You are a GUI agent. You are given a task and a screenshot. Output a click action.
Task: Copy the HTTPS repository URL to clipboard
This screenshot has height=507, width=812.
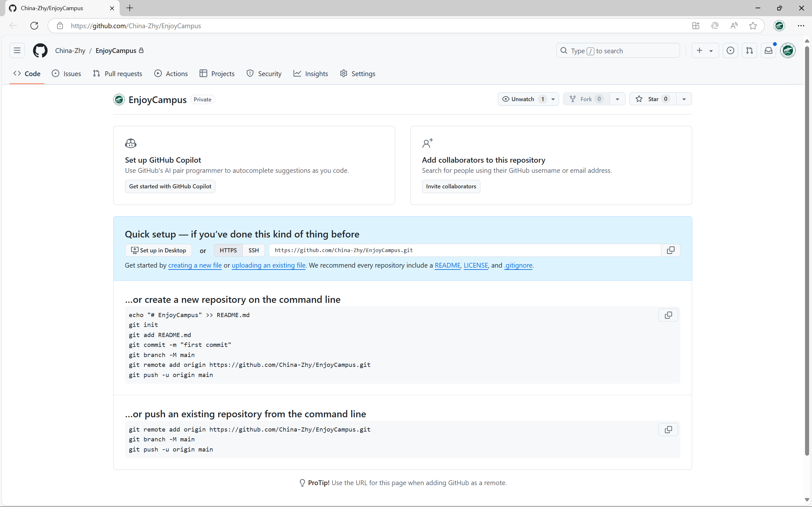tap(670, 250)
